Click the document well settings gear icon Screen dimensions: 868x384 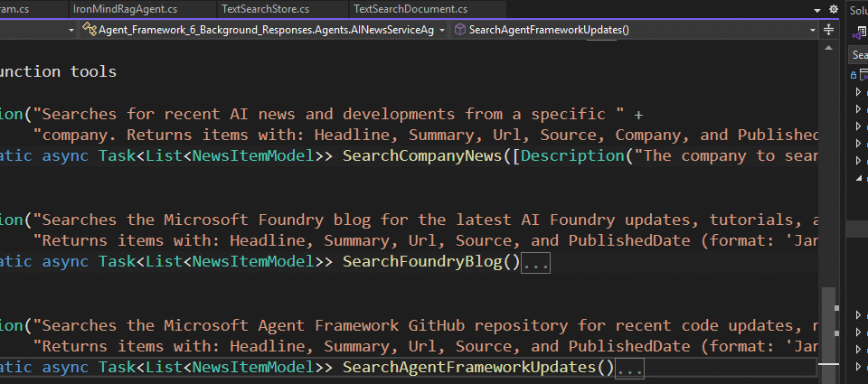tap(833, 9)
